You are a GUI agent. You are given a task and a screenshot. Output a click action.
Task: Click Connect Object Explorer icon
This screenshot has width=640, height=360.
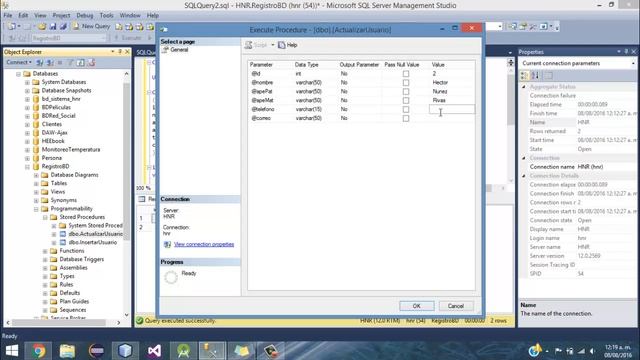click(40, 62)
